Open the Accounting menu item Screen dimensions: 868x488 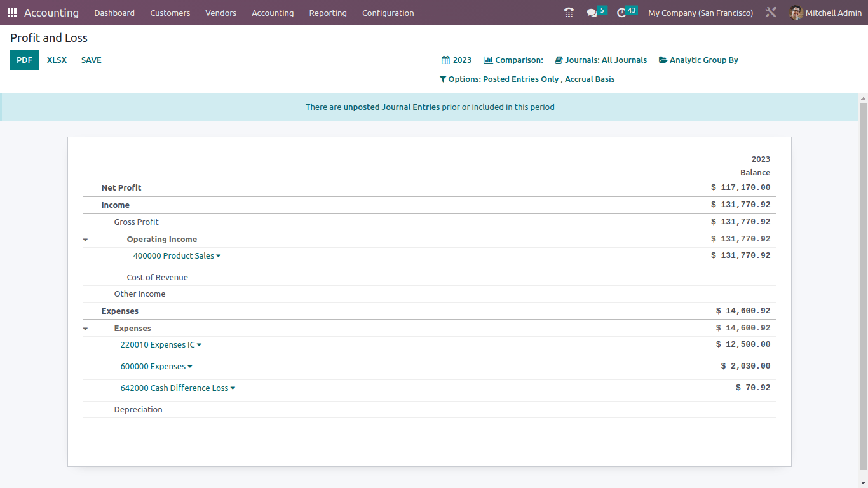(273, 13)
